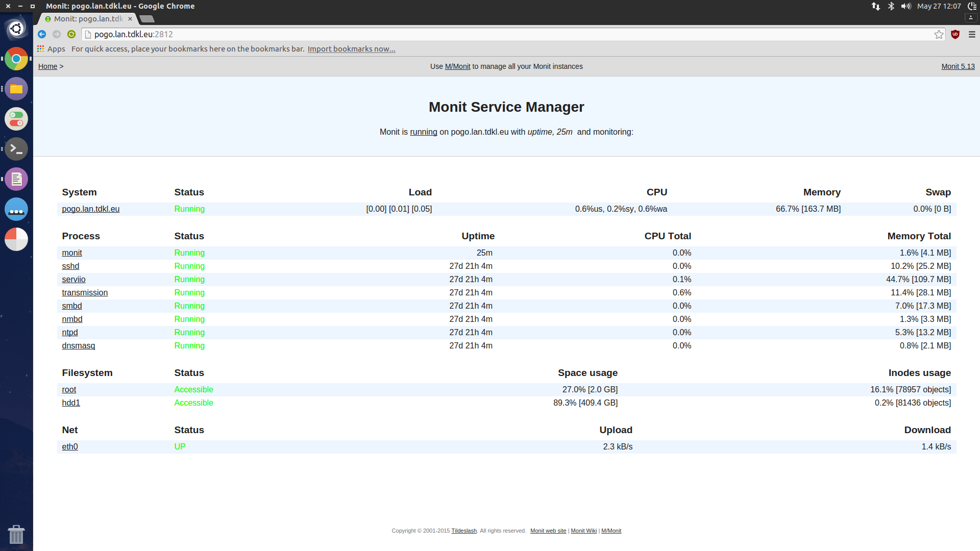Click the Chrome bookmark star icon
This screenshot has height=551, width=980.
(x=938, y=34)
